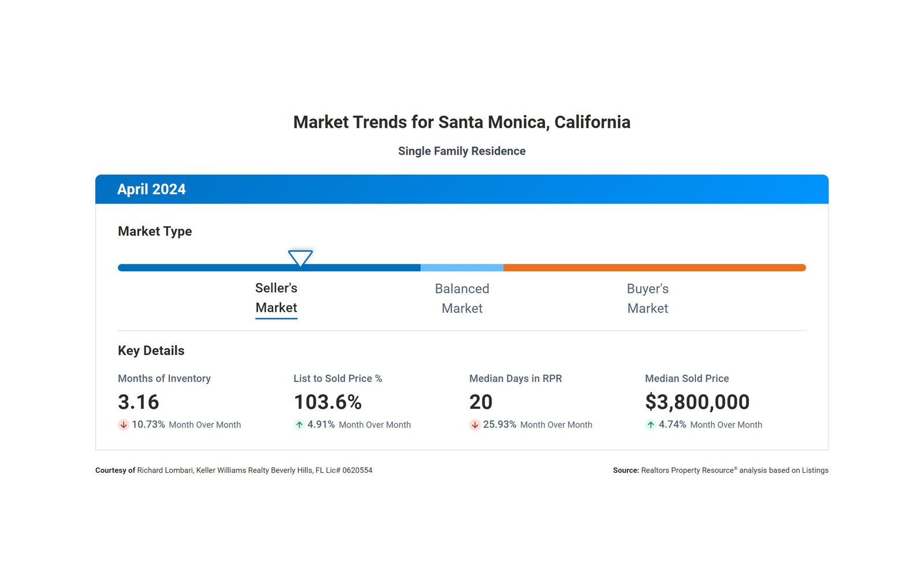Click the dark blue Seller's bar segment

click(x=231, y=268)
